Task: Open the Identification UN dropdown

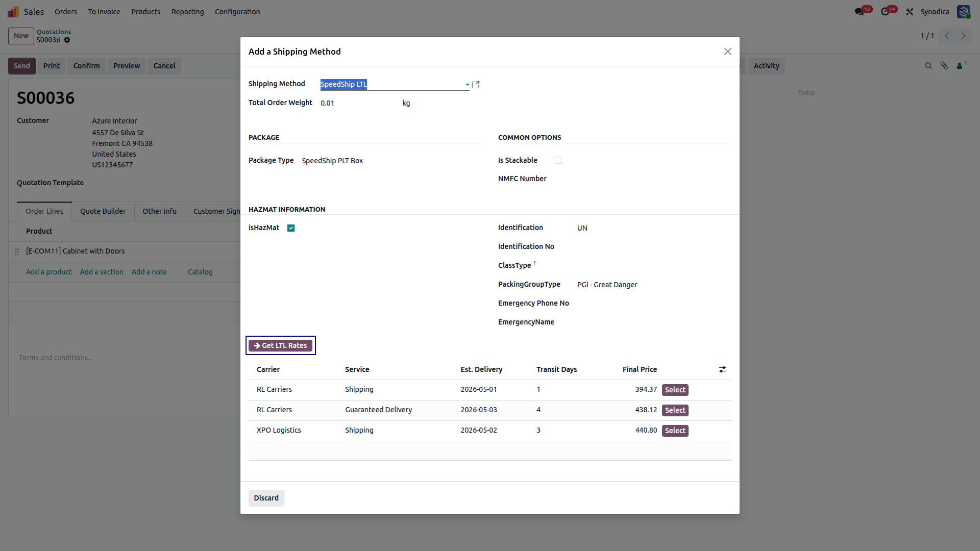Action: (654, 228)
